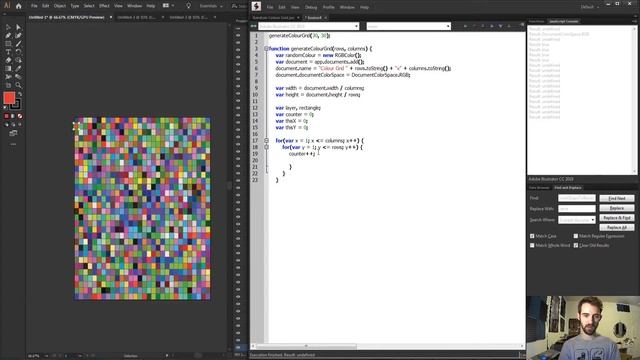Click the colour grid artboard in Illustrator
Screen dimensions: 640x360
tap(142, 209)
